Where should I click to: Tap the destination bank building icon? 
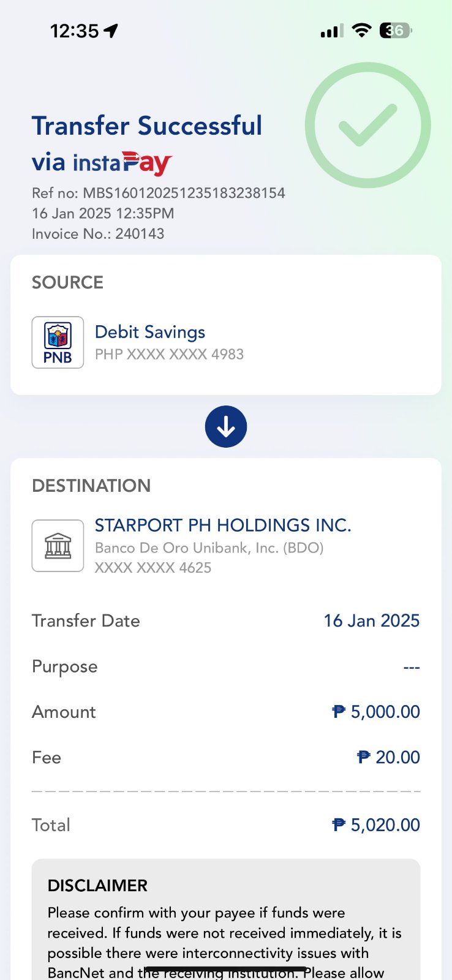click(58, 546)
